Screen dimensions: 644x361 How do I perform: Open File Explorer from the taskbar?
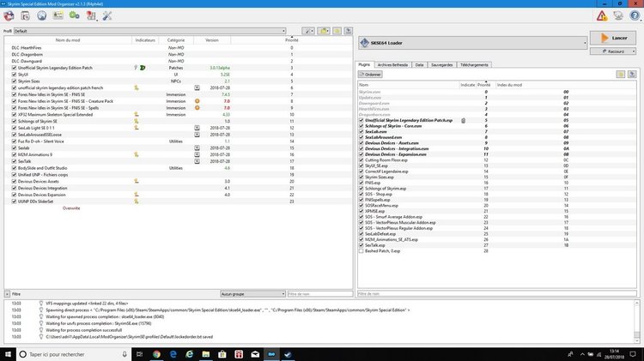pyautogui.click(x=206, y=354)
